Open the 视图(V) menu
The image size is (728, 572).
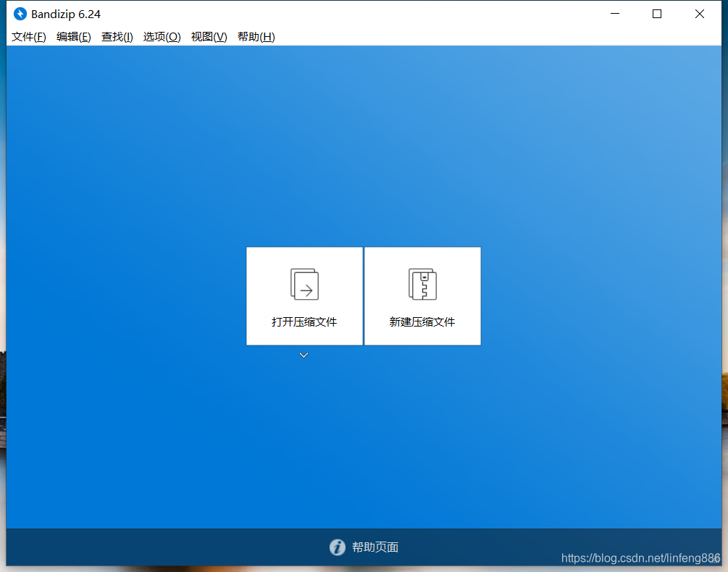pos(209,37)
